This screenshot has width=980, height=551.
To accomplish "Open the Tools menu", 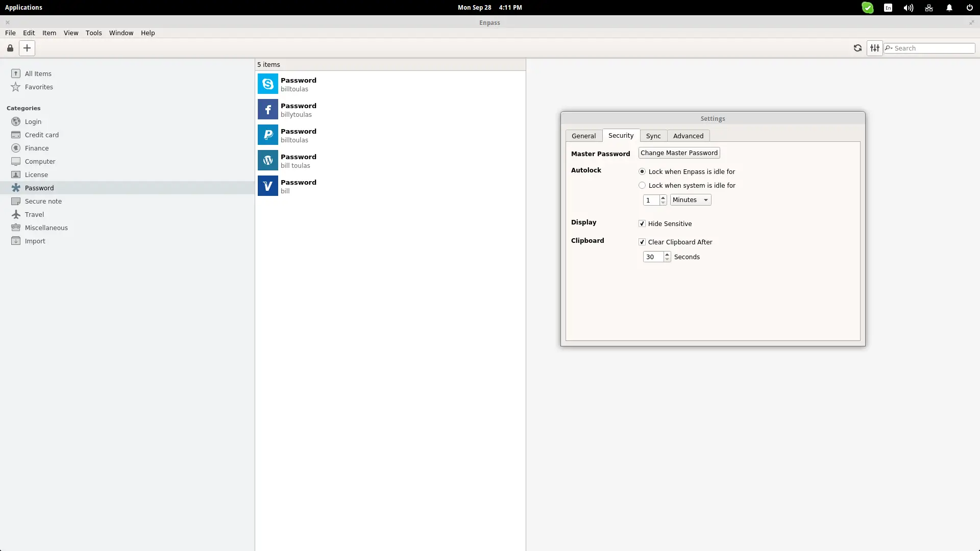I will (93, 33).
